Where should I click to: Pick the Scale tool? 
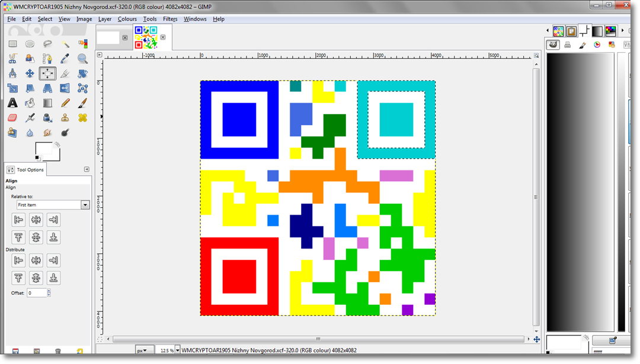pos(12,88)
